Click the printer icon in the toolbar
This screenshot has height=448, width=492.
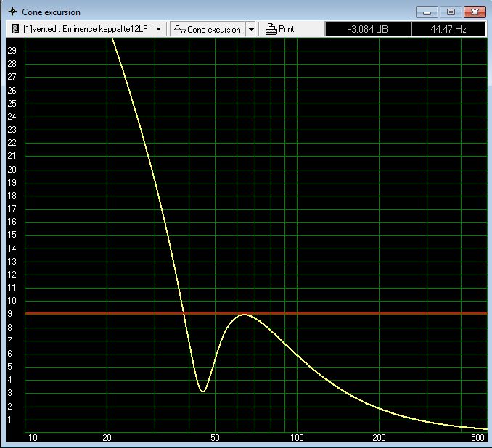[271, 29]
